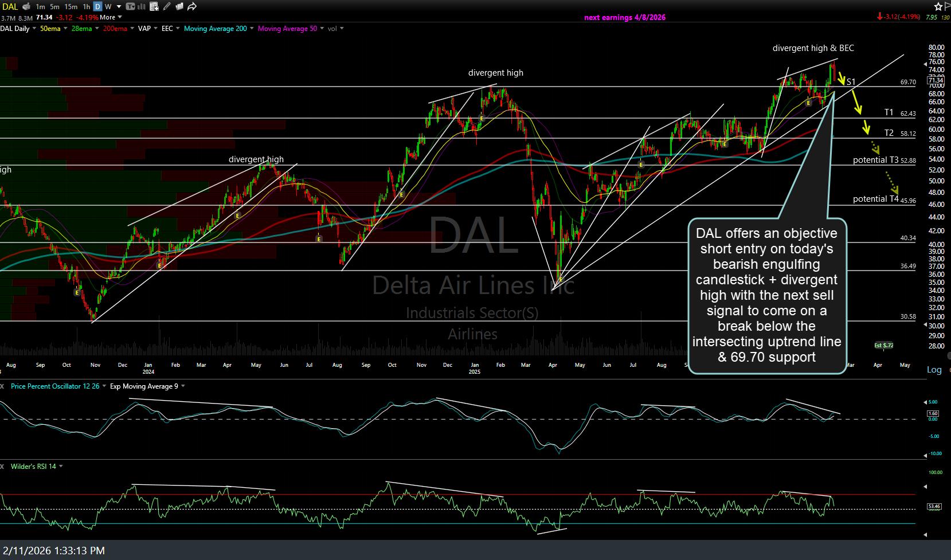This screenshot has height=560, width=951.
Task: Expand the 50ema indicator dropdown
Action: [65, 29]
